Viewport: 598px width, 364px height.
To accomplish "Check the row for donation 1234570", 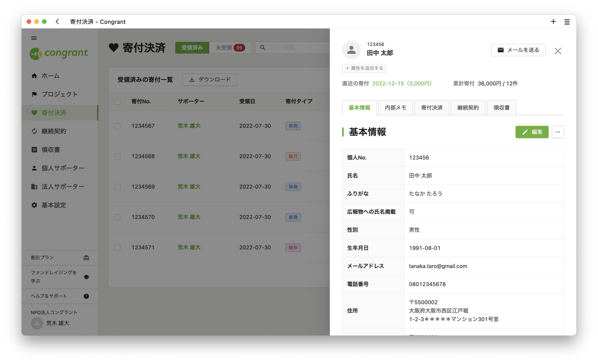I will pyautogui.click(x=118, y=217).
